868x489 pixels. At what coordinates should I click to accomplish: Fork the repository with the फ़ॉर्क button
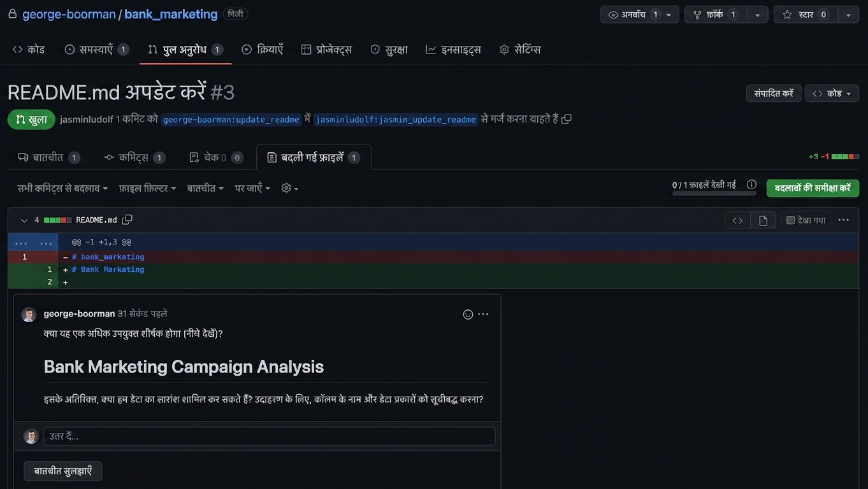tap(716, 15)
